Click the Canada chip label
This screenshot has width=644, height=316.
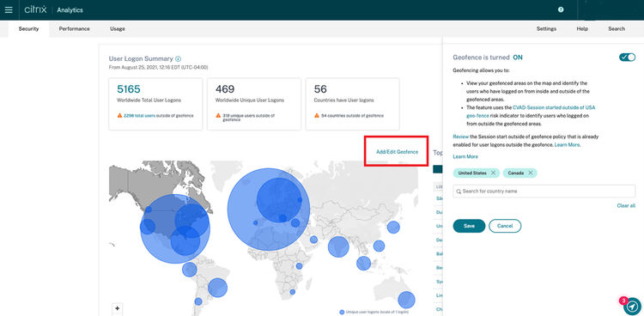point(516,173)
